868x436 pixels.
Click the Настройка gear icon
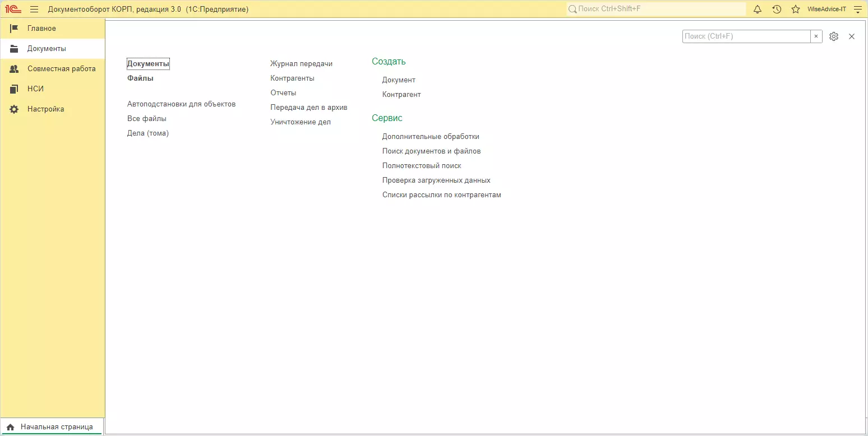tap(15, 109)
